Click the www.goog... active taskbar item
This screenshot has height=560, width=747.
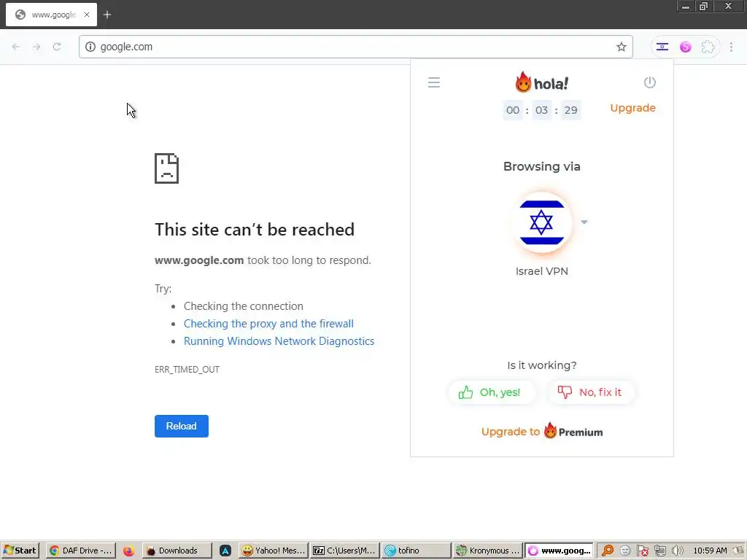click(560, 551)
